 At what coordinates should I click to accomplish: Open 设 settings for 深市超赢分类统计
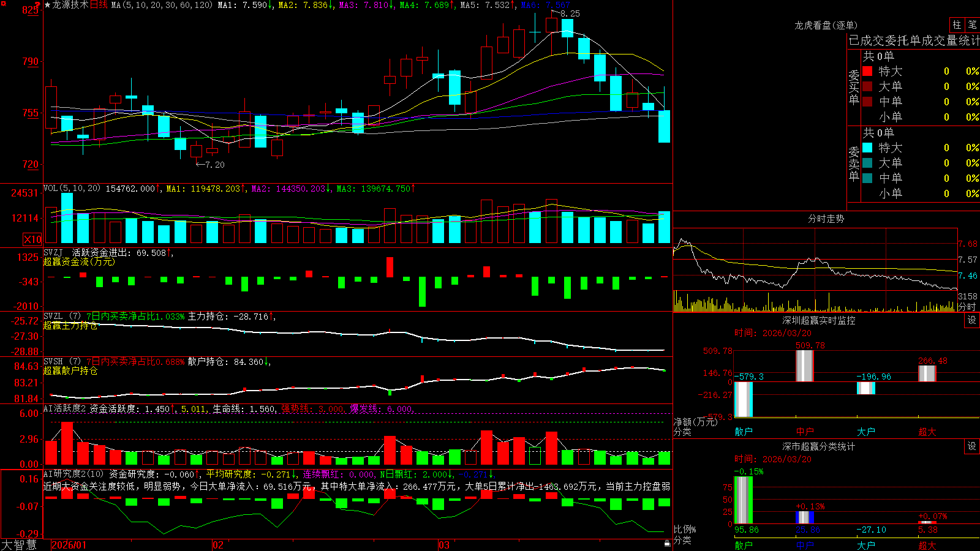(972, 446)
